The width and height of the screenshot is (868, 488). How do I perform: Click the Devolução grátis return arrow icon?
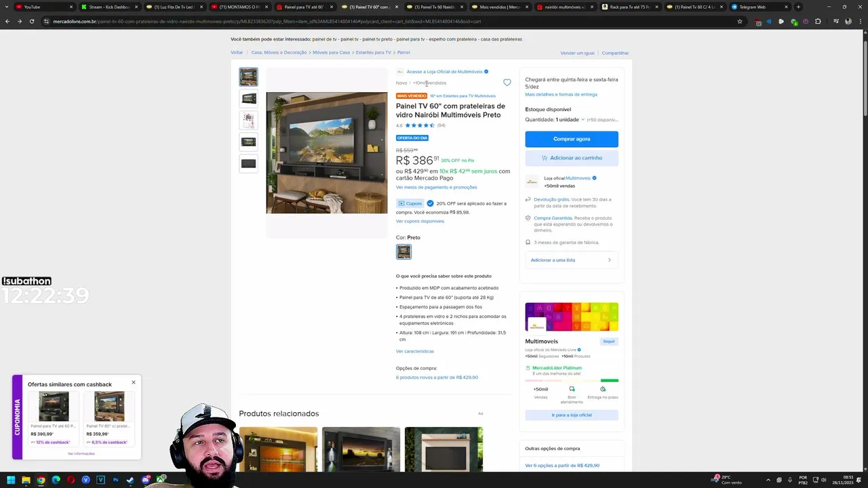tap(528, 200)
